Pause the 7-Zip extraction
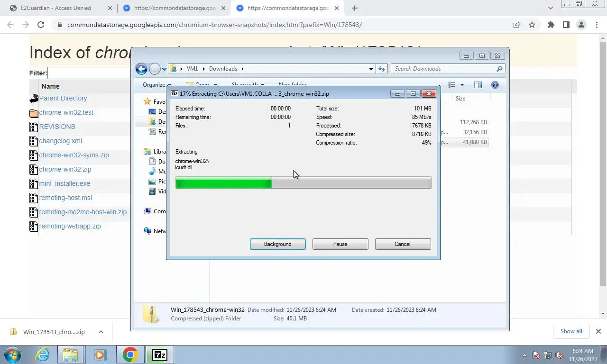The image size is (607, 364). click(x=340, y=244)
